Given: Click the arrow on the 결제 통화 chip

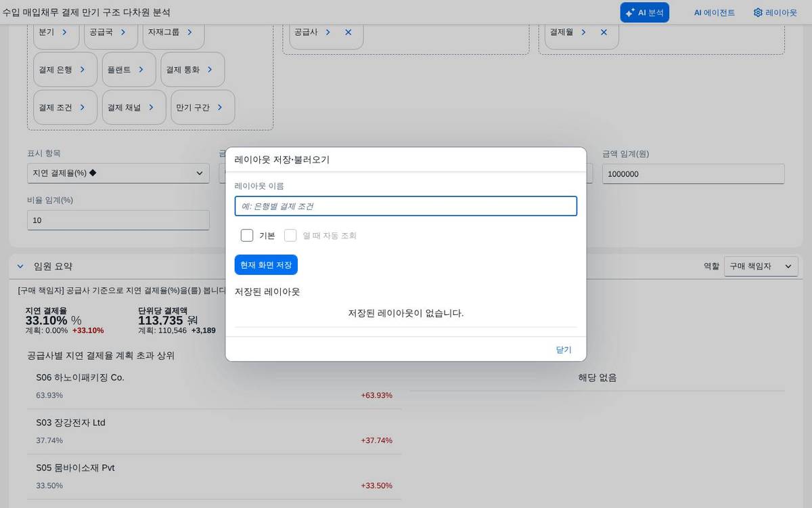Looking at the screenshot, I should pos(210,69).
